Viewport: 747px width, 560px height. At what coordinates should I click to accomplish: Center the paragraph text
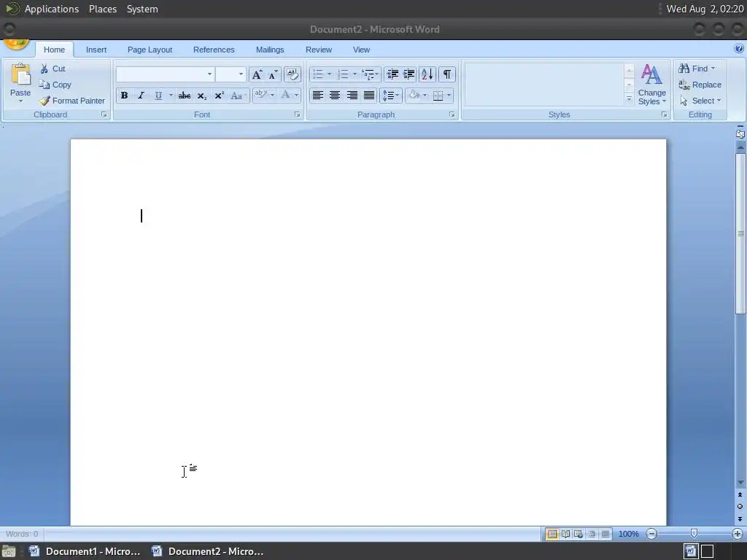(335, 96)
